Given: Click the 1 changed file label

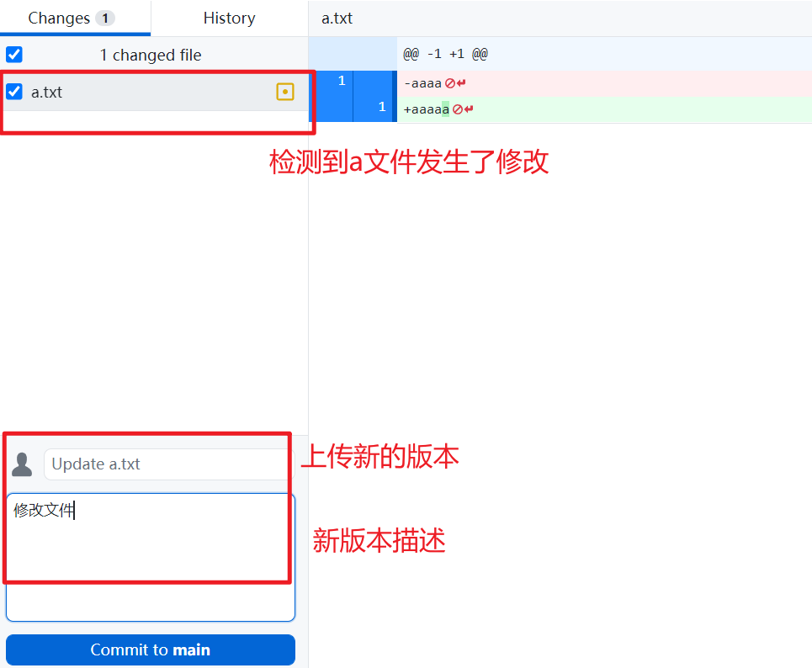Looking at the screenshot, I should pos(151,55).
